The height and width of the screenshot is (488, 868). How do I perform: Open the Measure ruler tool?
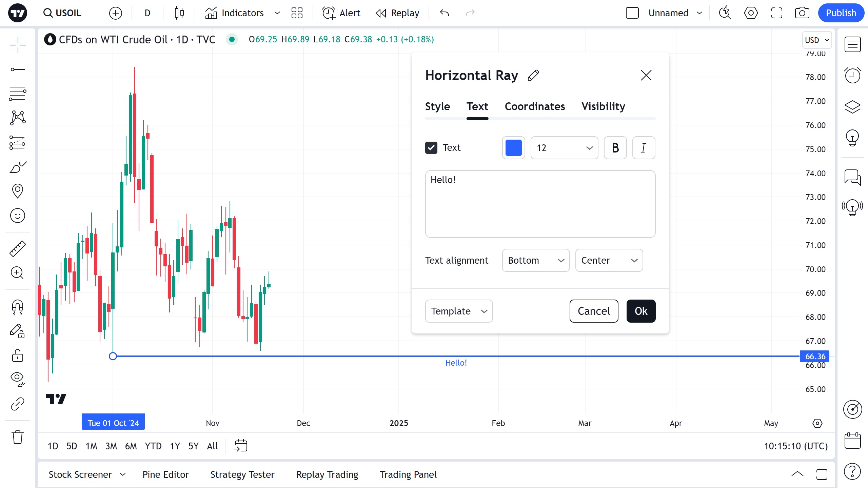point(17,248)
